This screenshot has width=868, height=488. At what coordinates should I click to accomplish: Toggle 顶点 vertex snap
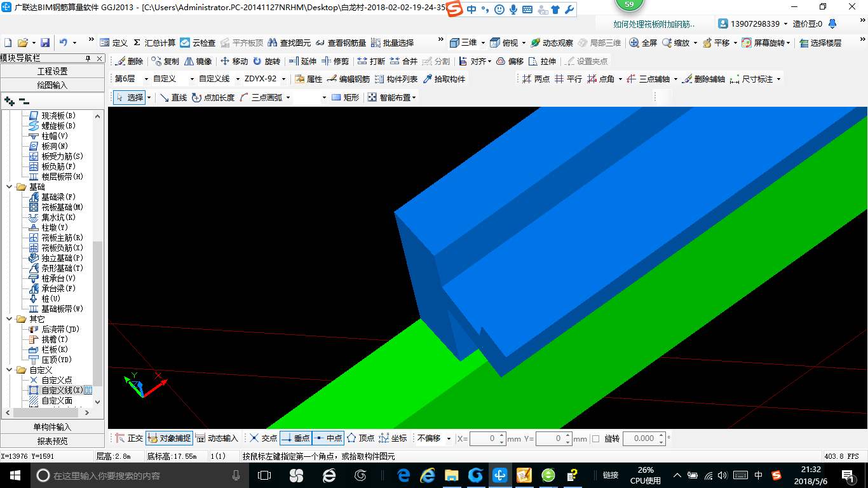(360, 438)
